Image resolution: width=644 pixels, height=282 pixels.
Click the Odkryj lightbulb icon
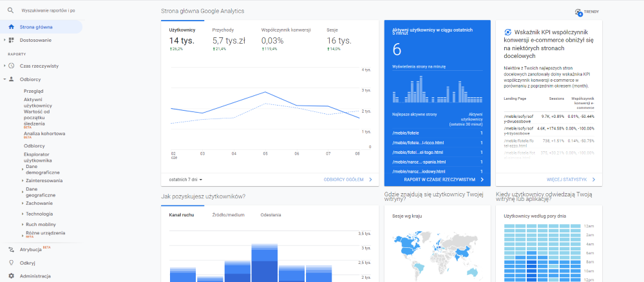tap(11, 263)
